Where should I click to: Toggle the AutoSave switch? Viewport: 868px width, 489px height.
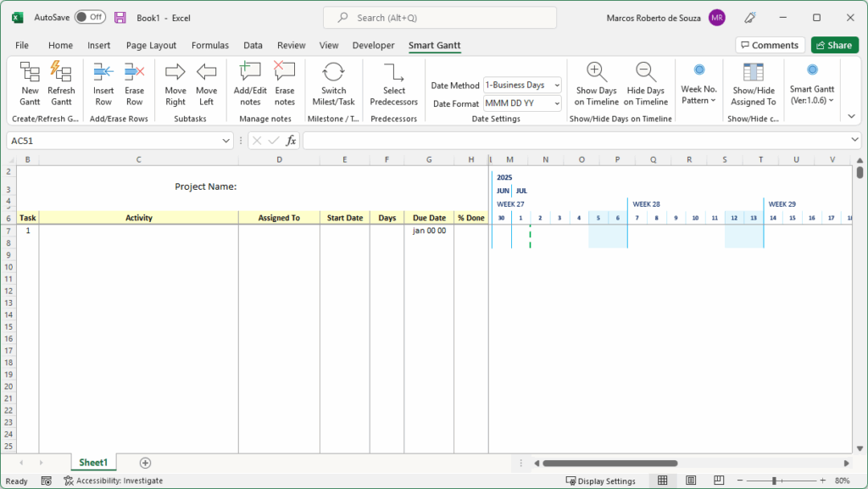click(x=90, y=17)
